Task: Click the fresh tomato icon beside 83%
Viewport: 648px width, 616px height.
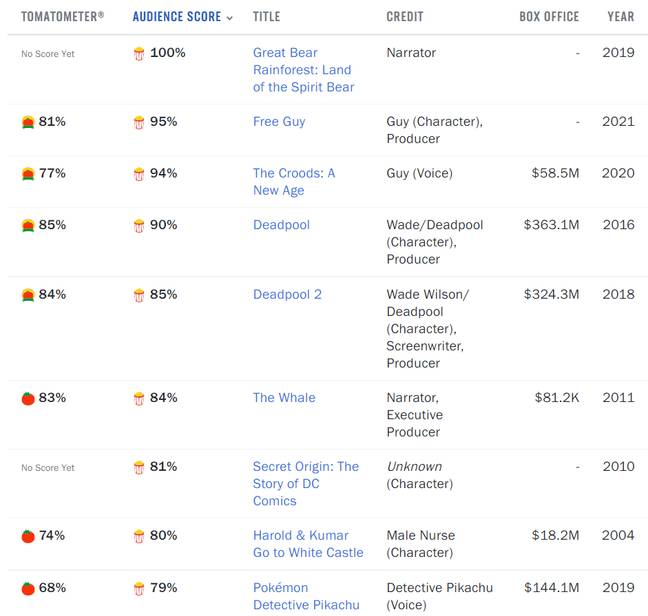Action: tap(28, 398)
